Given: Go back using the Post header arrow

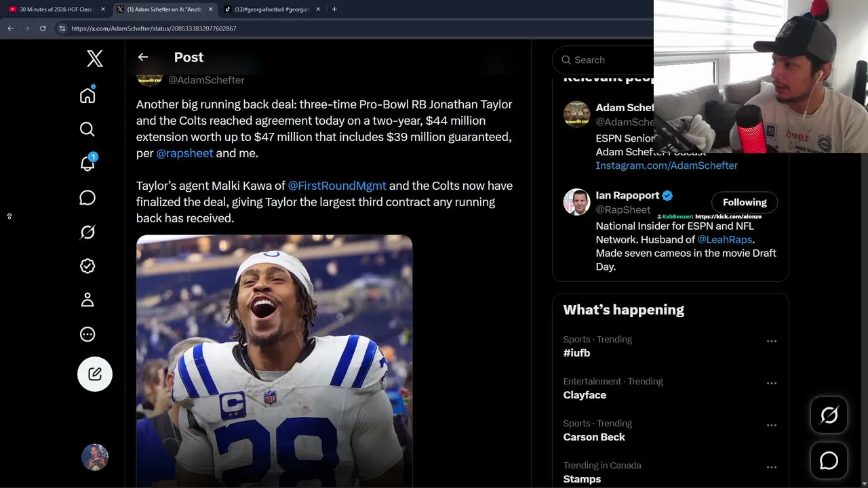Looking at the screenshot, I should pyautogui.click(x=143, y=58).
